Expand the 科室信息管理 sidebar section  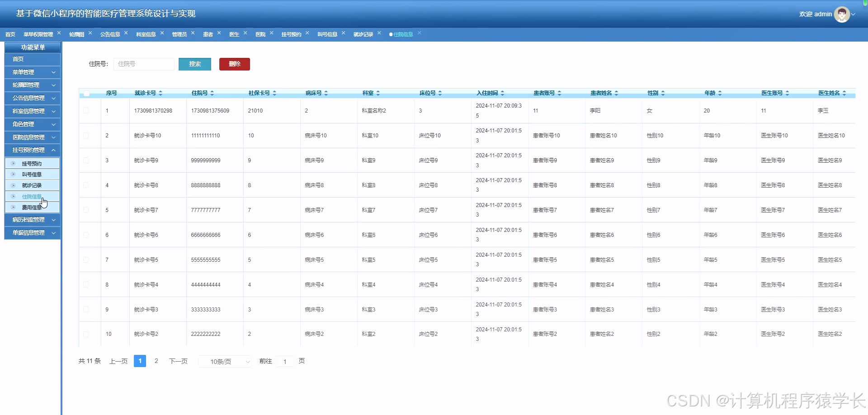[33, 111]
